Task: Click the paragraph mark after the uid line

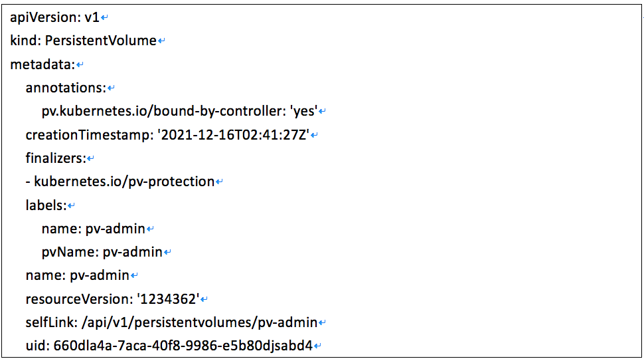Action: coord(317,346)
